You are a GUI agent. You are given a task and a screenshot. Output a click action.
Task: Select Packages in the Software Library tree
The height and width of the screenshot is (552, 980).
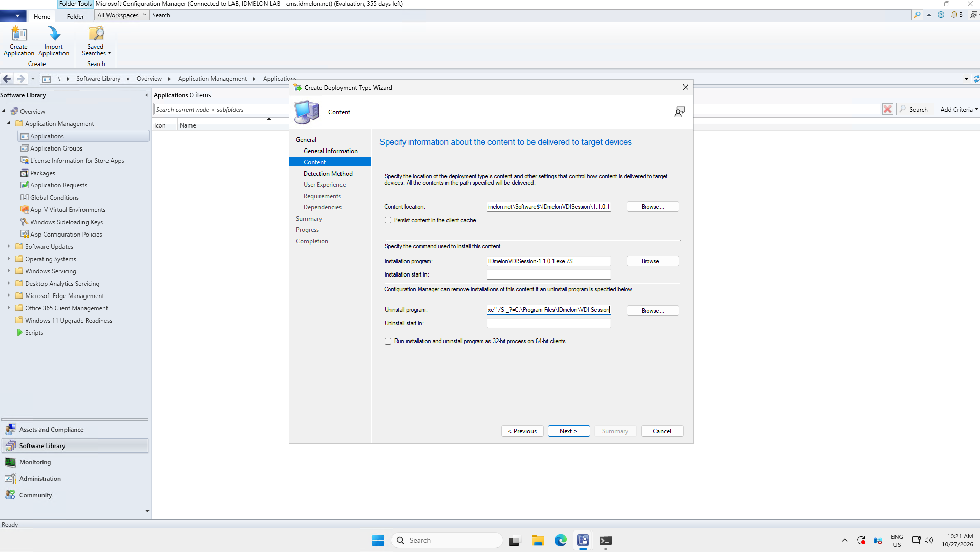[42, 173]
